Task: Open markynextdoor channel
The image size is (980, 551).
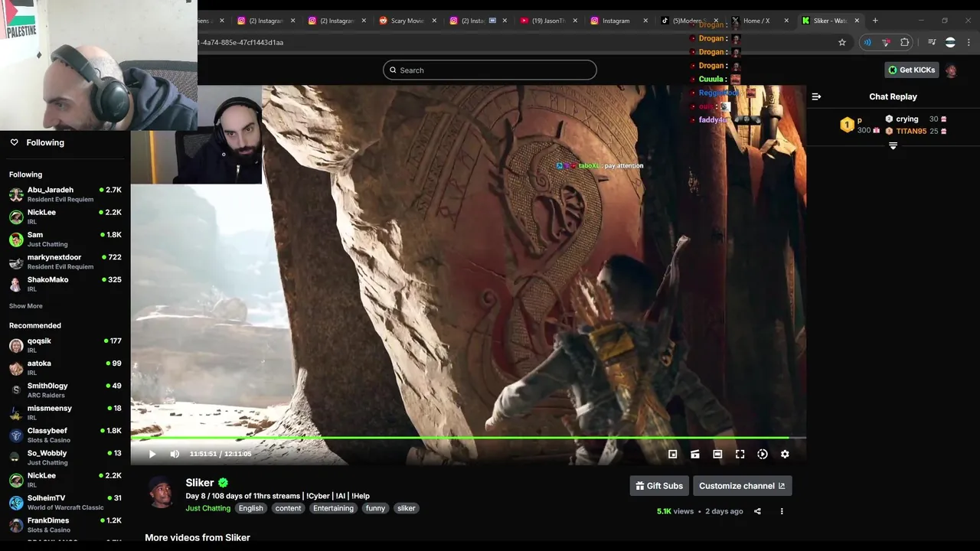Action: [x=65, y=262]
